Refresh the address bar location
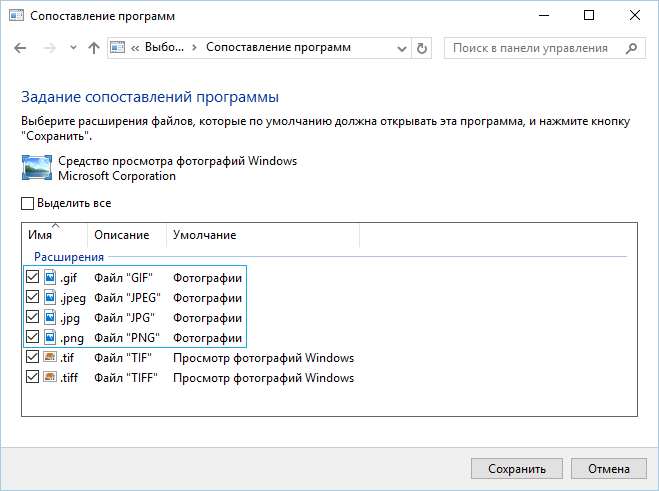659x491 pixels. coord(422,48)
